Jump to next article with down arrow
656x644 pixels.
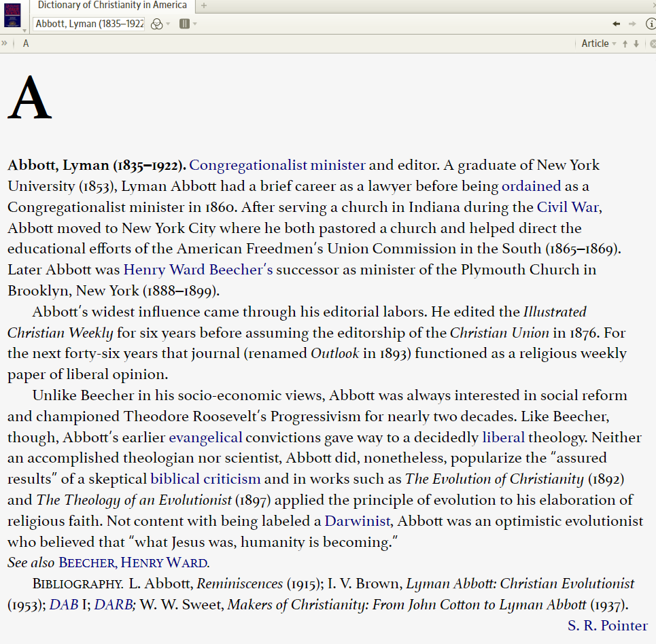636,43
